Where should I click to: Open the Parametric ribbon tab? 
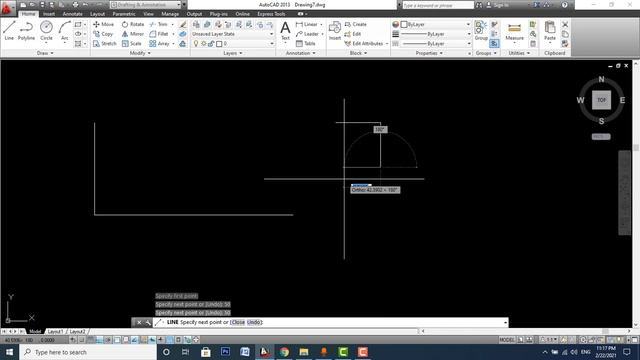pyautogui.click(x=124, y=14)
